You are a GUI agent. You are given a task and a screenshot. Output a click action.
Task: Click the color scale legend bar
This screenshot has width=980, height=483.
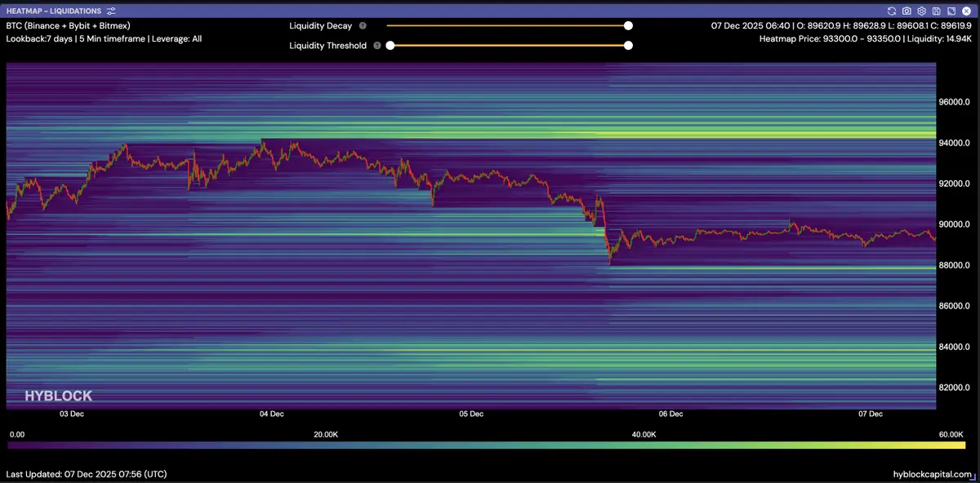(486, 445)
